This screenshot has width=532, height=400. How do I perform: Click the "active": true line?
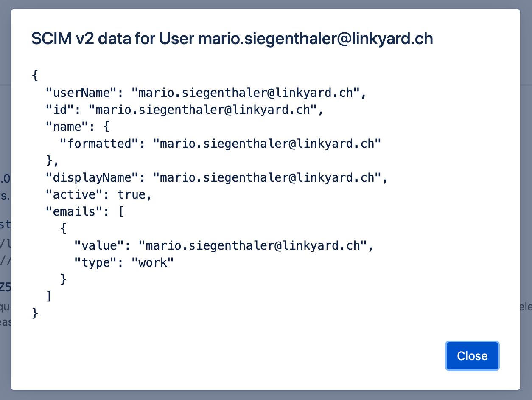pyautogui.click(x=98, y=194)
